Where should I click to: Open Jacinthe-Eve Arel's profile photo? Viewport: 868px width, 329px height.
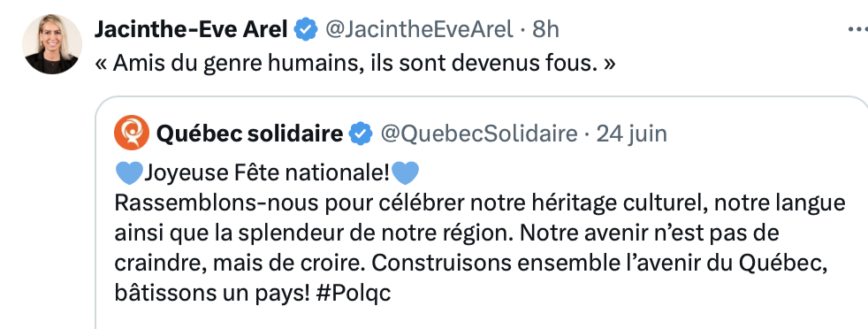click(x=52, y=44)
